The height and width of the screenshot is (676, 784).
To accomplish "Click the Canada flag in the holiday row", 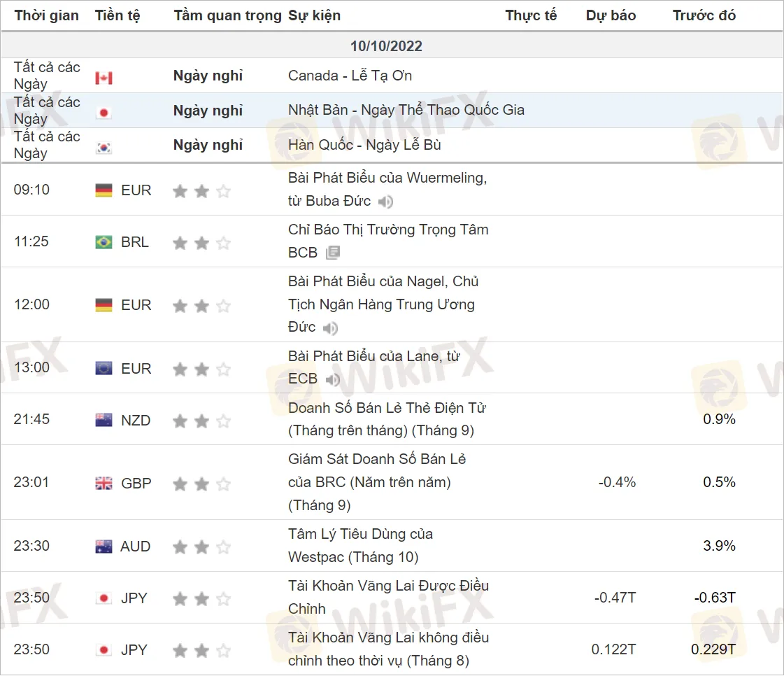I will point(104,78).
